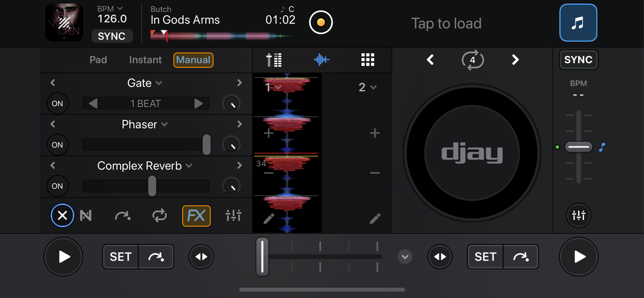Switch to the Instant FX tab
Screen dimensions: 644x298
[x=145, y=60]
